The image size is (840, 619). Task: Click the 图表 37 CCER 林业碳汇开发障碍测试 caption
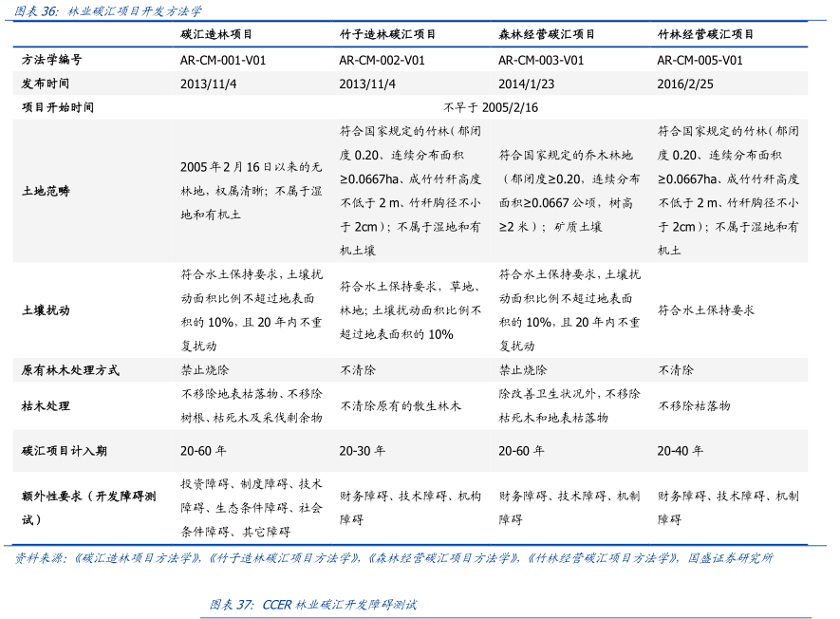click(x=313, y=605)
